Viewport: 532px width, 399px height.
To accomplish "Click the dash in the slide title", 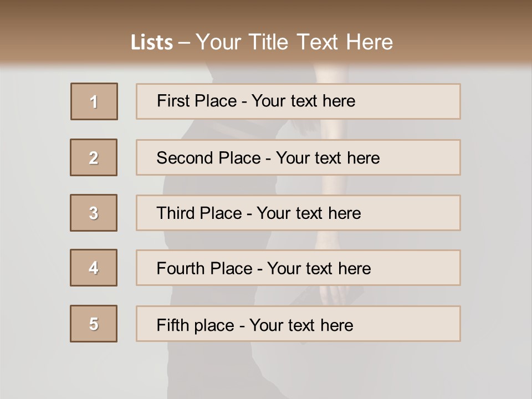I will pyautogui.click(x=183, y=43).
